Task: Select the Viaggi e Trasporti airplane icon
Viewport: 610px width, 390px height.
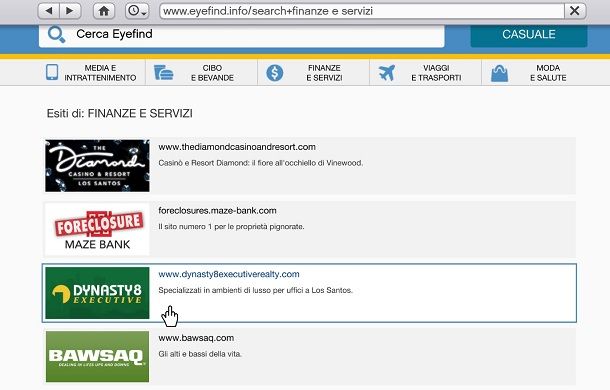Action: click(x=386, y=73)
